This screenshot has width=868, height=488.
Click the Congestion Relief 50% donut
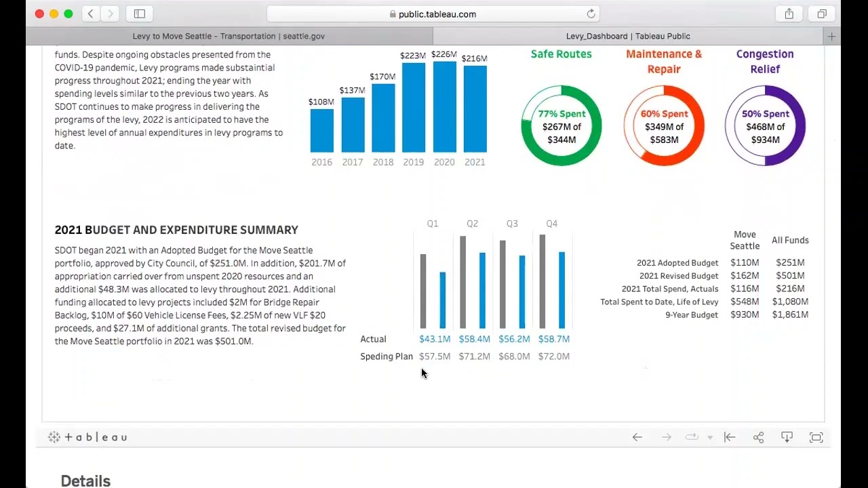pyautogui.click(x=765, y=125)
